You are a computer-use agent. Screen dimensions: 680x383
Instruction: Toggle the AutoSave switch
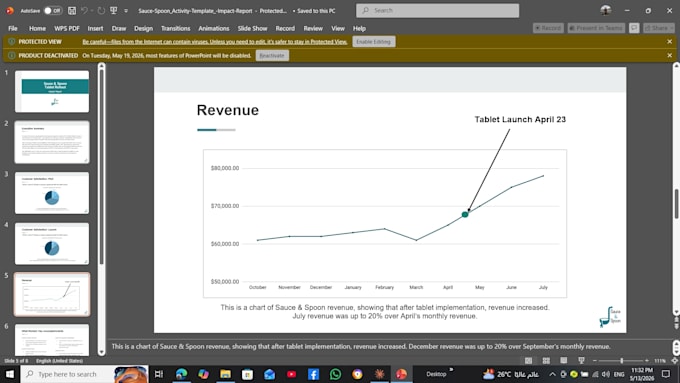point(52,10)
